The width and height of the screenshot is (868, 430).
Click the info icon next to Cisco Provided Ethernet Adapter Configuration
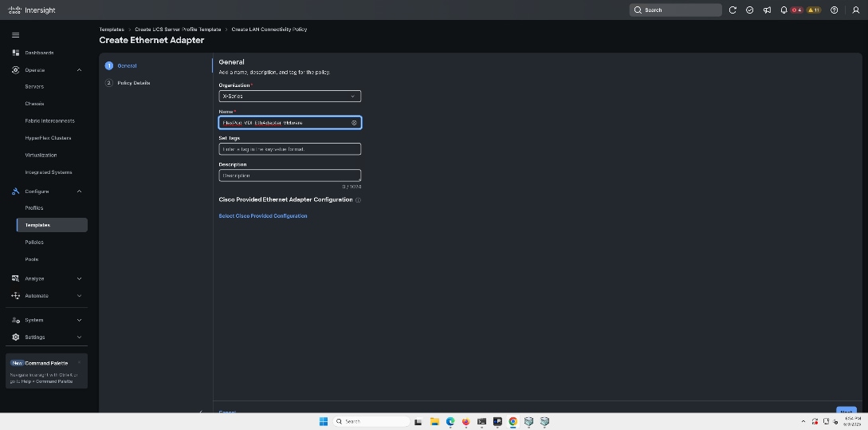pos(358,200)
